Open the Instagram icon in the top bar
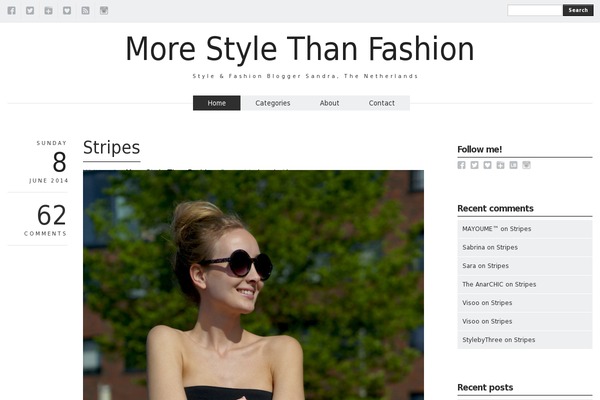 104,10
